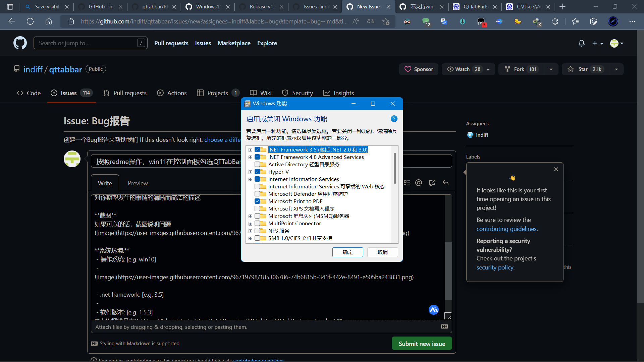The height and width of the screenshot is (362, 644).
Task: Click the Submit new issue button
Action: pyautogui.click(x=422, y=343)
